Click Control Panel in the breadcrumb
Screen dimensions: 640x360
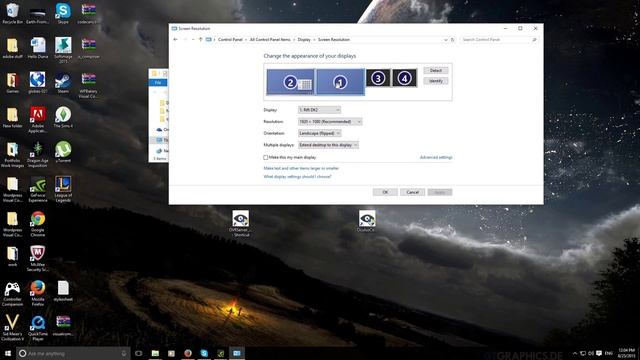[x=230, y=40]
